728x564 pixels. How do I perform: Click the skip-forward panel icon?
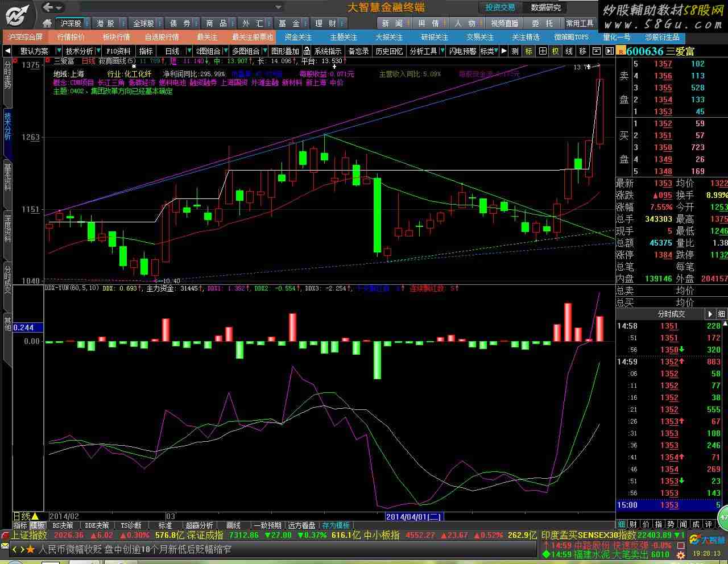609,51
